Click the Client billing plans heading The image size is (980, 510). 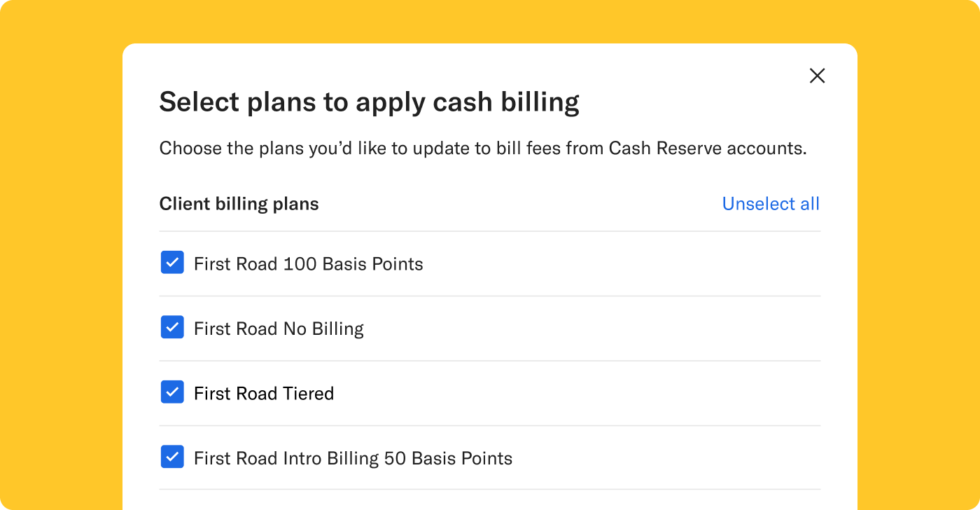(x=239, y=203)
